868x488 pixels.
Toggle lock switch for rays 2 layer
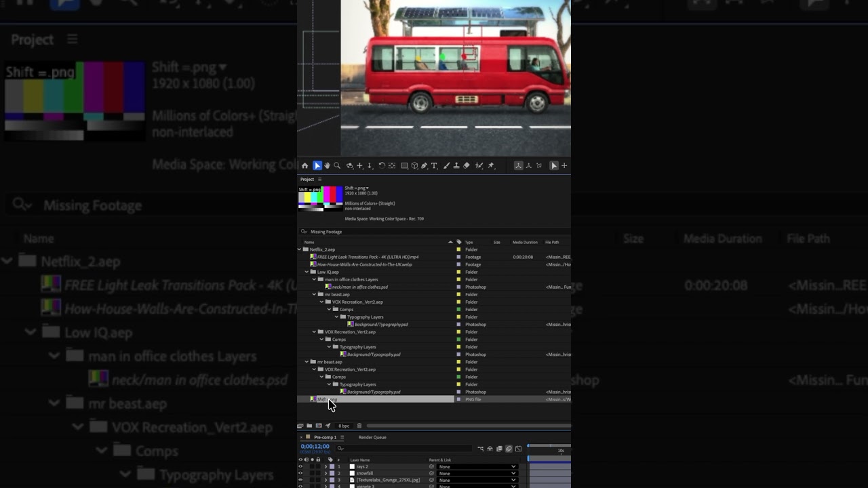(x=318, y=466)
